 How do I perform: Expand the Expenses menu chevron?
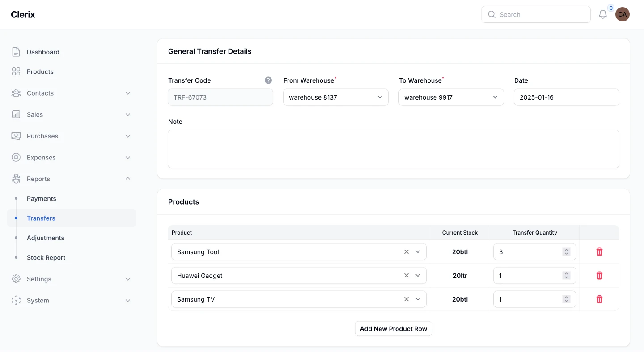pos(128,157)
